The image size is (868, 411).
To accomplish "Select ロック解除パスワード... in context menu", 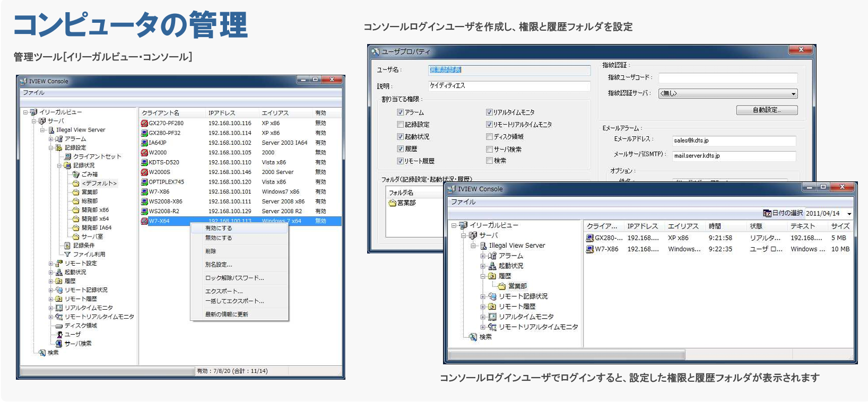I will [235, 278].
